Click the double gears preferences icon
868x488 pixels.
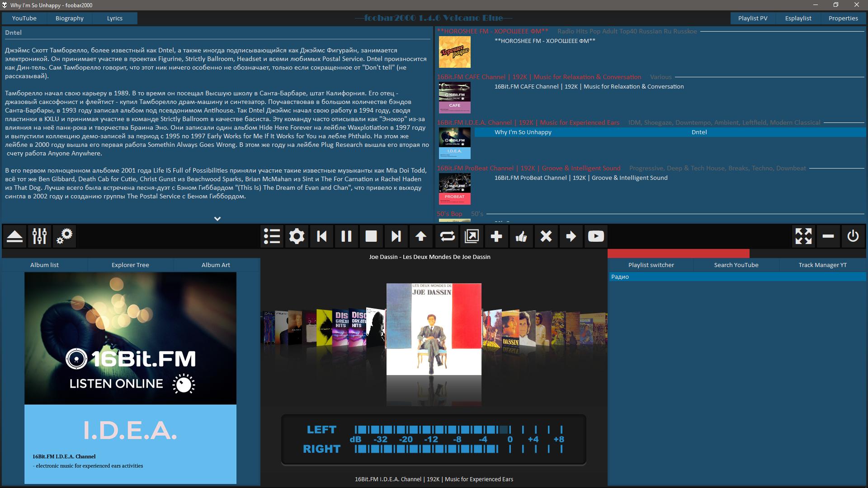64,236
